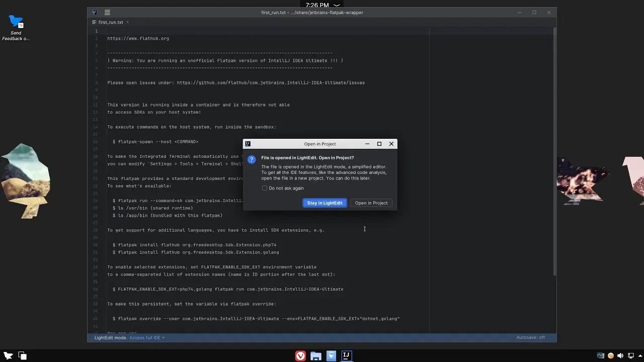Image resolution: width=644 pixels, height=362 pixels.
Task: Open the Send Feedback desktop shortcut
Action: coord(16,21)
